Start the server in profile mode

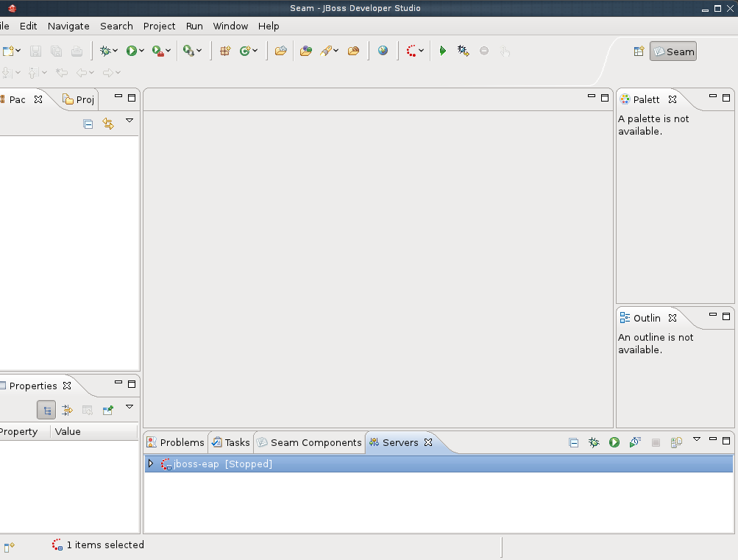(635, 442)
